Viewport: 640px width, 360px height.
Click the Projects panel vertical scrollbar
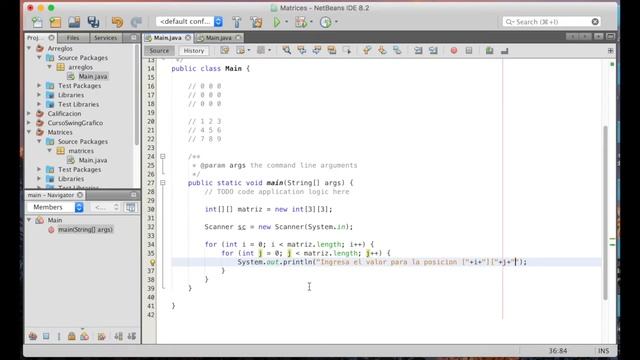tap(137, 94)
